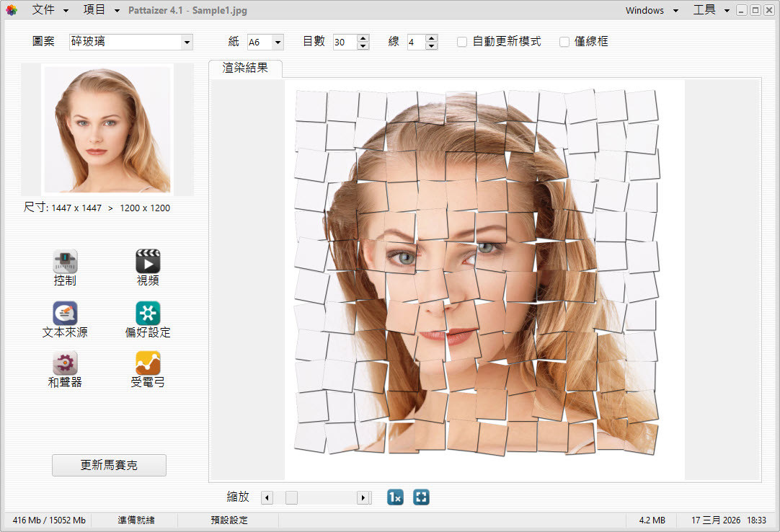Open the 紙 paper size A6 dropdown
This screenshot has height=532, width=780.
coord(278,43)
